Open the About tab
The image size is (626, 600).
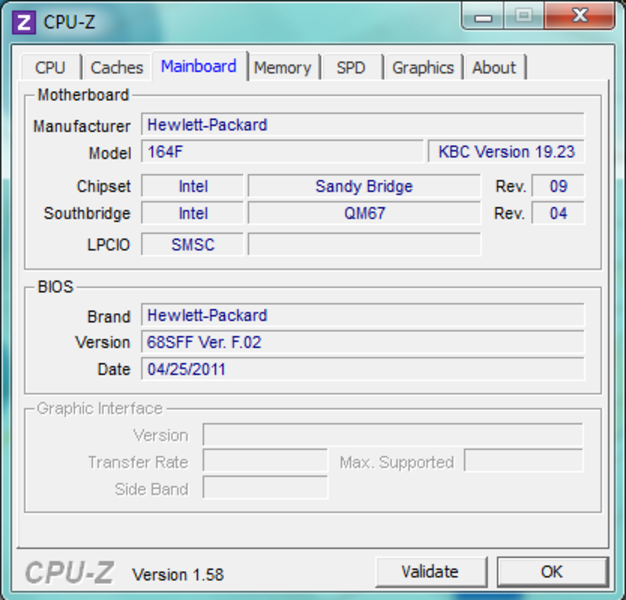pos(494,67)
